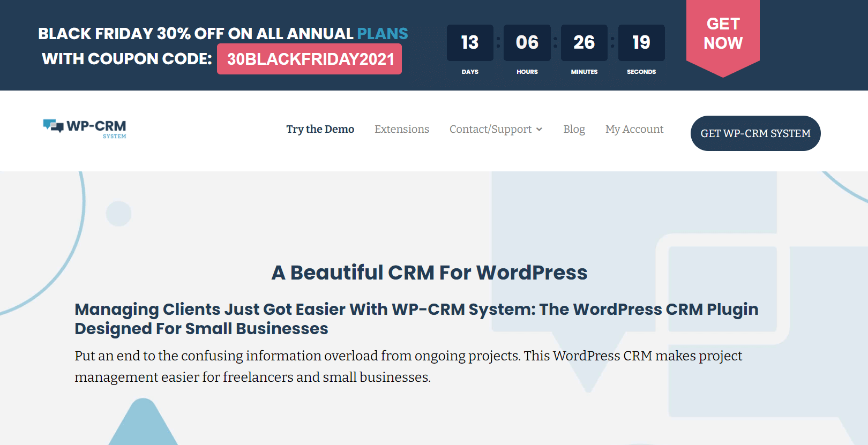Image resolution: width=868 pixels, height=445 pixels.
Task: Click the GET WP-CRM SYSTEM button
Action: (x=755, y=133)
